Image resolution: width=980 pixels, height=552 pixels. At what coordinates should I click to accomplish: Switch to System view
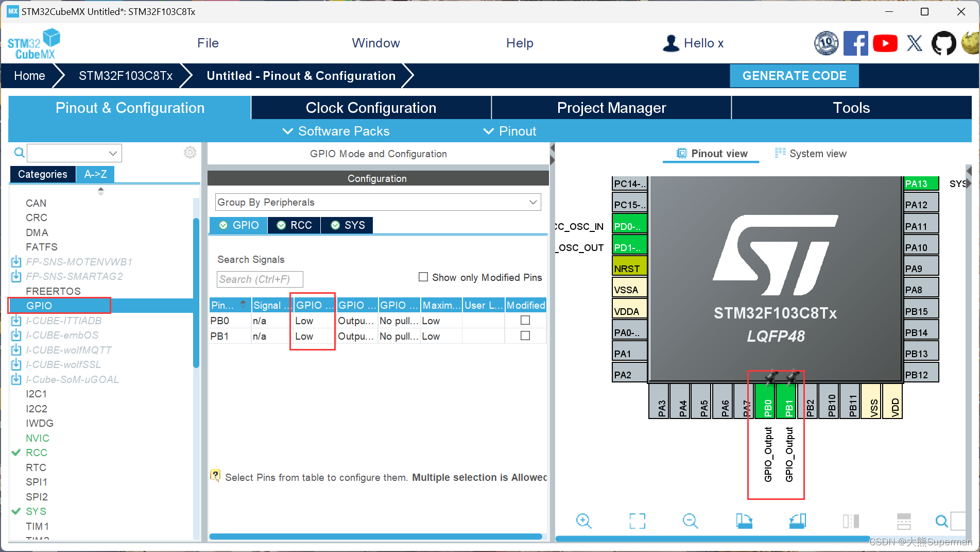point(811,154)
